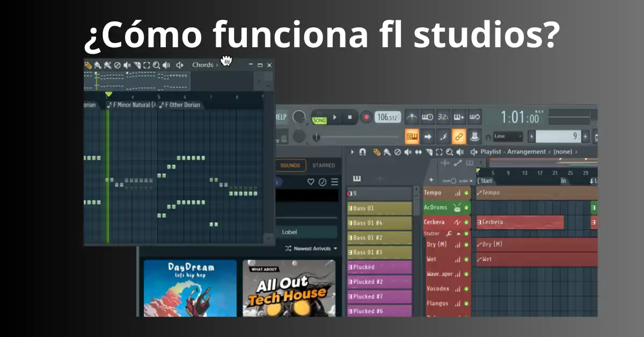Collapse the Stutter track group
This screenshot has width=644, height=337.
pos(458,234)
